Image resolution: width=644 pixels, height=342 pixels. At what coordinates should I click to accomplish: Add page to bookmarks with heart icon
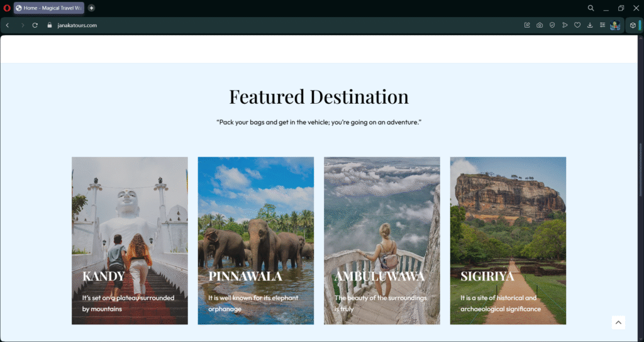tap(577, 25)
